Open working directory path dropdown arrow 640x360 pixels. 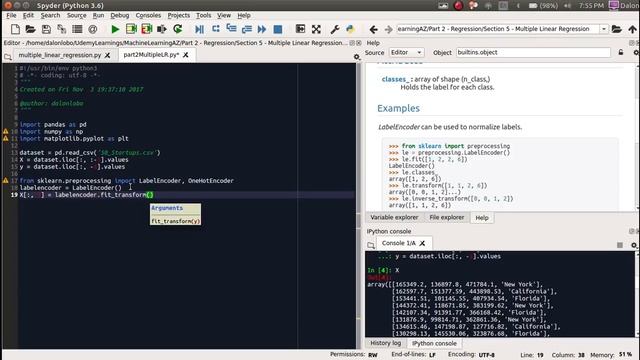(604, 29)
